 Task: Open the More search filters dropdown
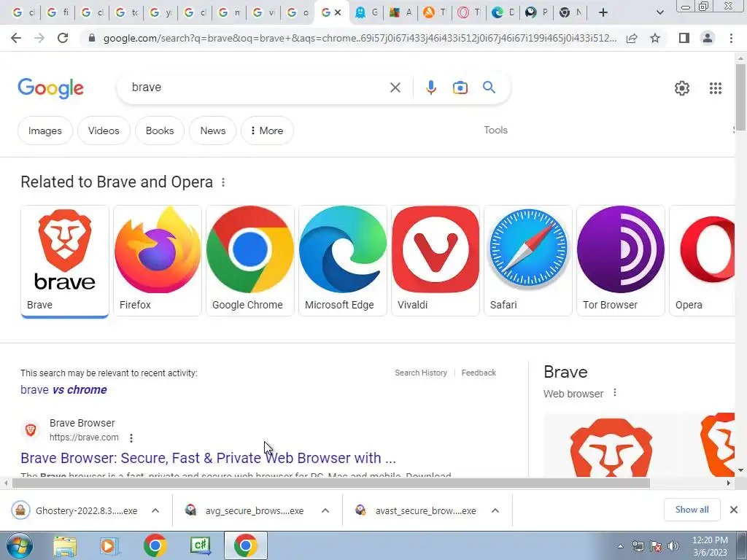tap(267, 131)
